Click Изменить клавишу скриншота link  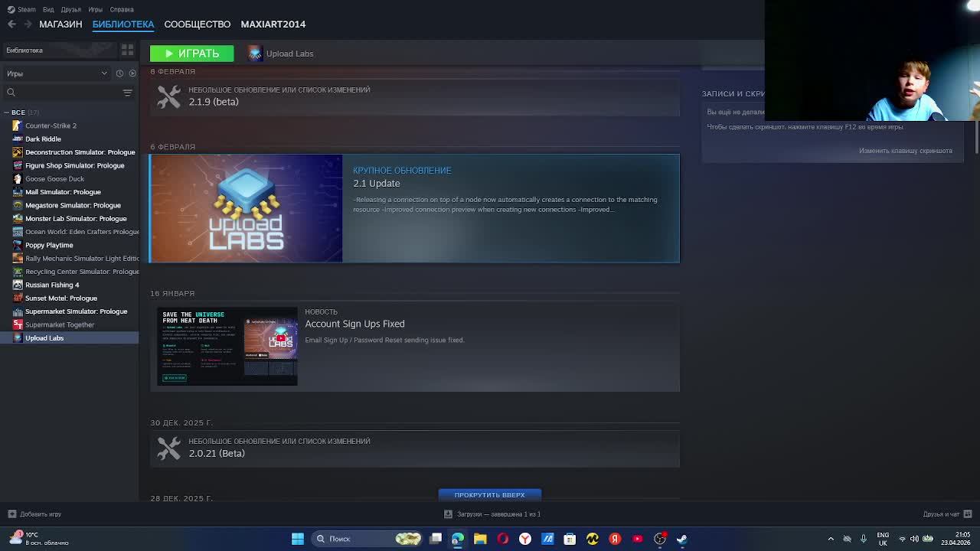pyautogui.click(x=906, y=151)
